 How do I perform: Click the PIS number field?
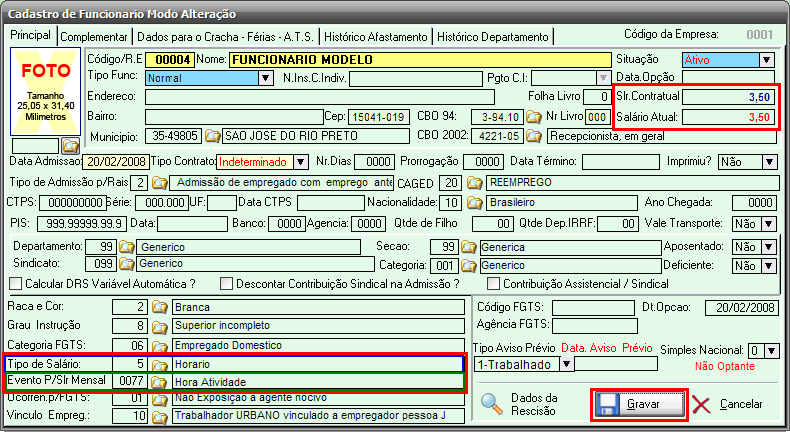(x=83, y=224)
